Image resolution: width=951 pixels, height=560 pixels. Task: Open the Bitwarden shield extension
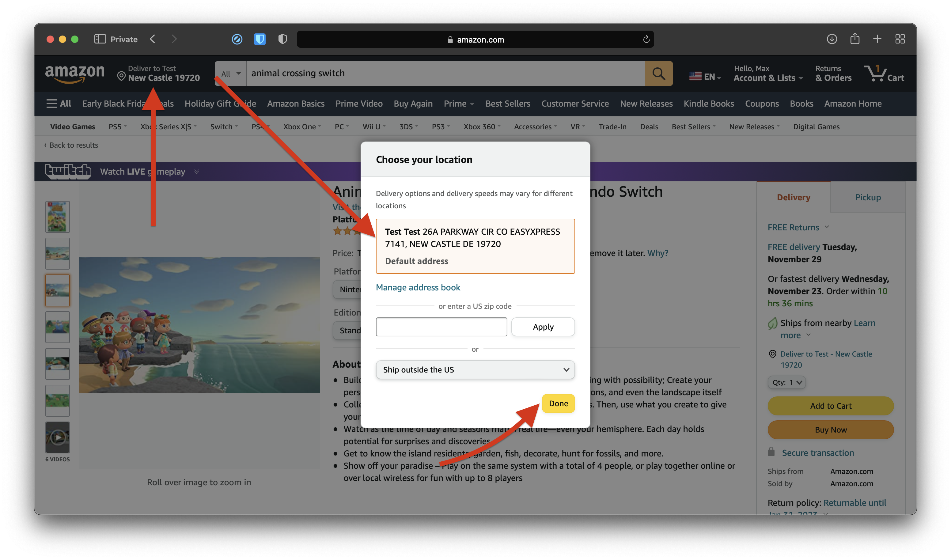coord(260,39)
